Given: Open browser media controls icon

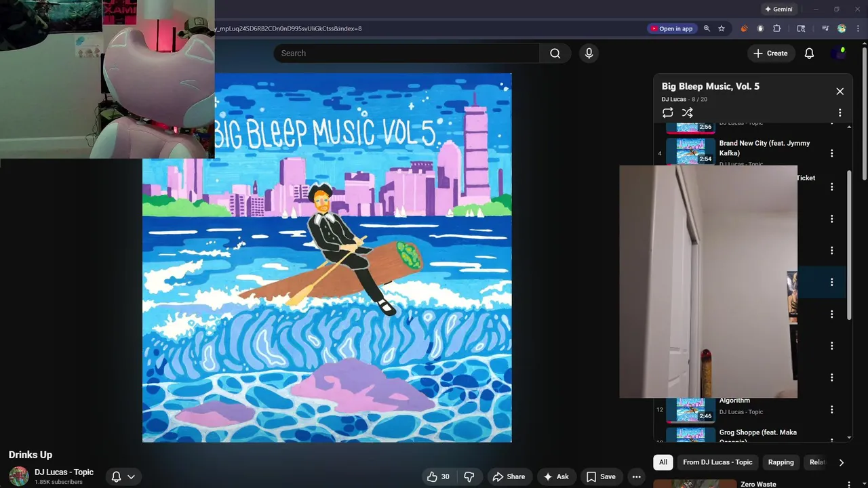Looking at the screenshot, I should [825, 28].
